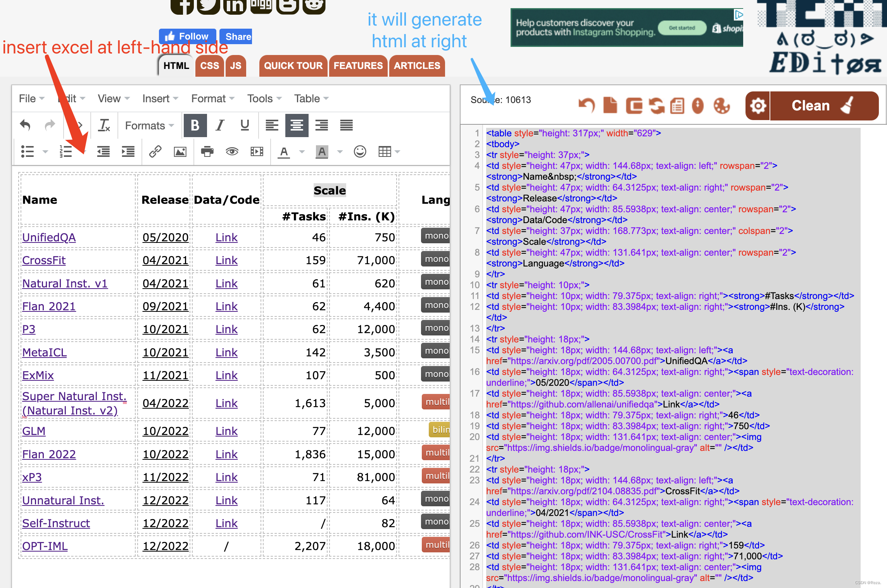Click the compress source code icon

click(634, 105)
